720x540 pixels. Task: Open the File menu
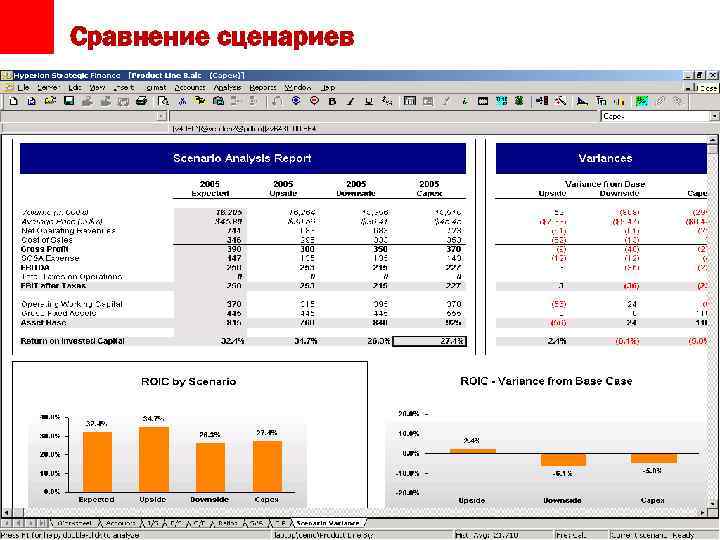[23, 87]
